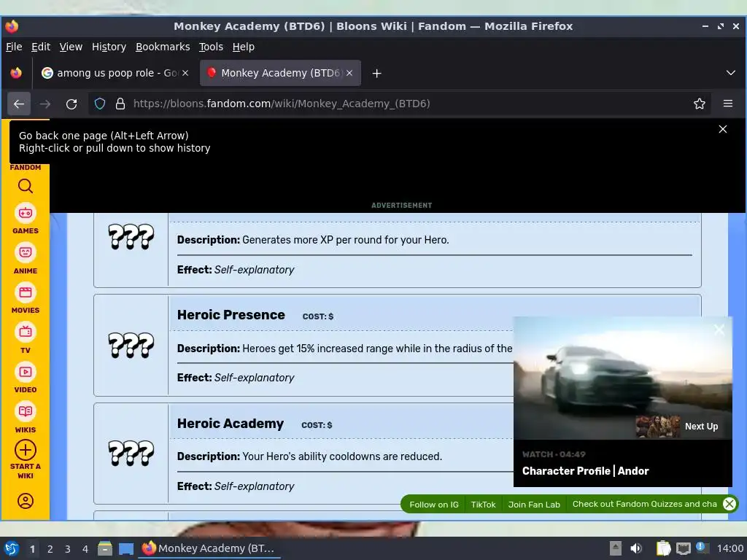The image size is (747, 560).
Task: Click the Monkey Academy taskbar window button
Action: point(209,548)
